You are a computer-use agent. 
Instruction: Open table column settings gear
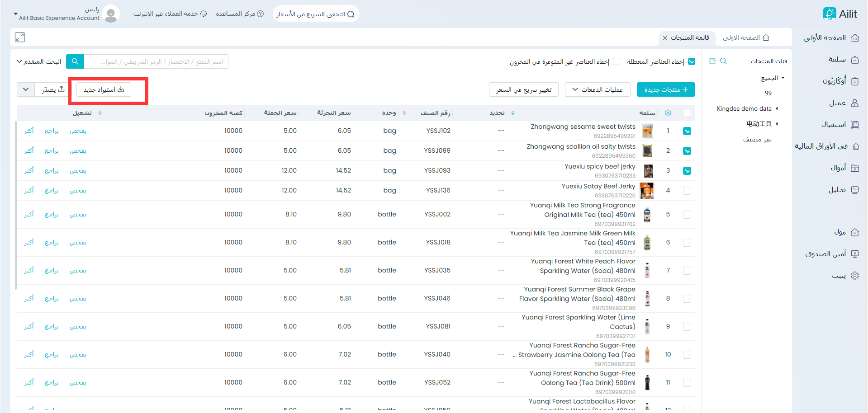pyautogui.click(x=668, y=113)
